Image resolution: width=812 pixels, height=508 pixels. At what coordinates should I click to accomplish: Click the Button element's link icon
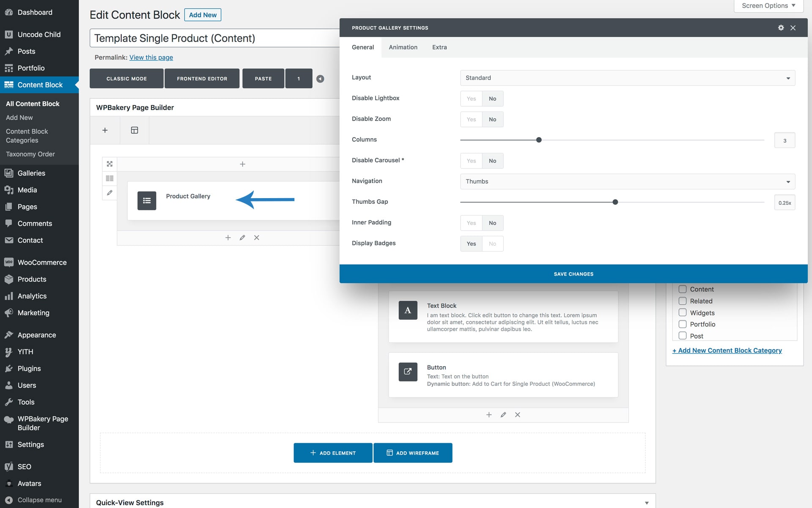click(x=408, y=372)
